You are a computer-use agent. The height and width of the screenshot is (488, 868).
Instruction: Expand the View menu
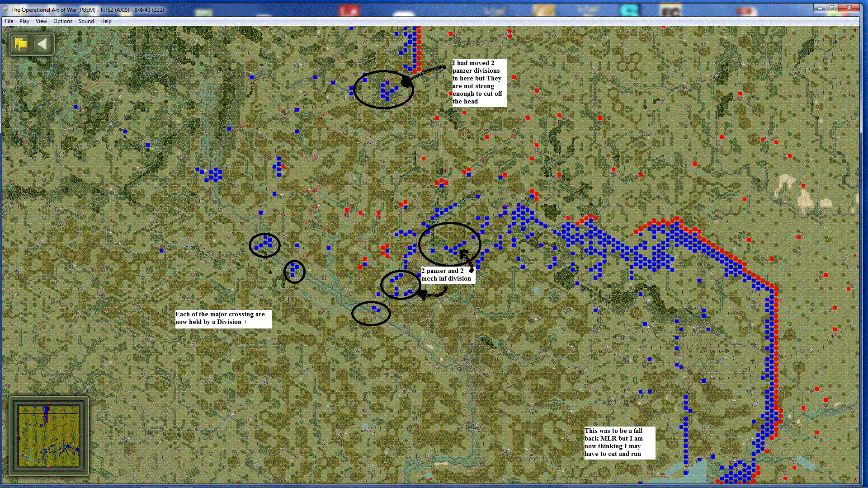(41, 21)
